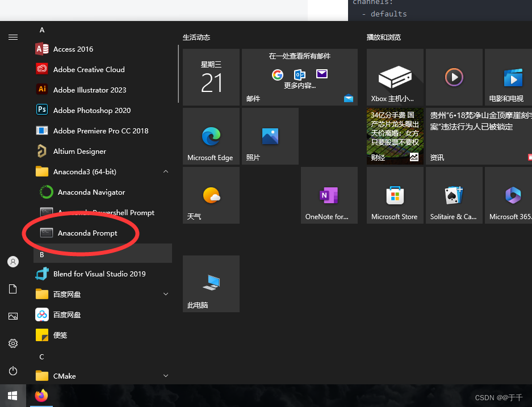532x407 pixels.
Task: Open the Microsoft Store tile
Action: click(395, 195)
